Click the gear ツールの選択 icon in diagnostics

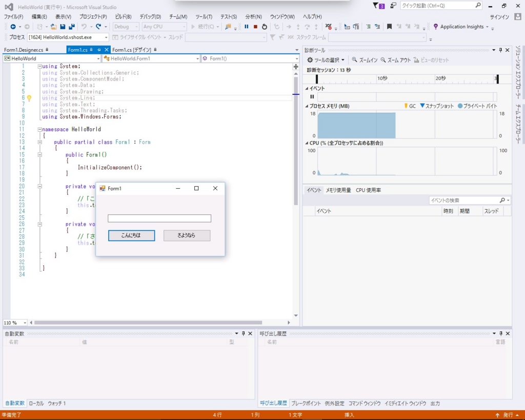click(x=310, y=60)
